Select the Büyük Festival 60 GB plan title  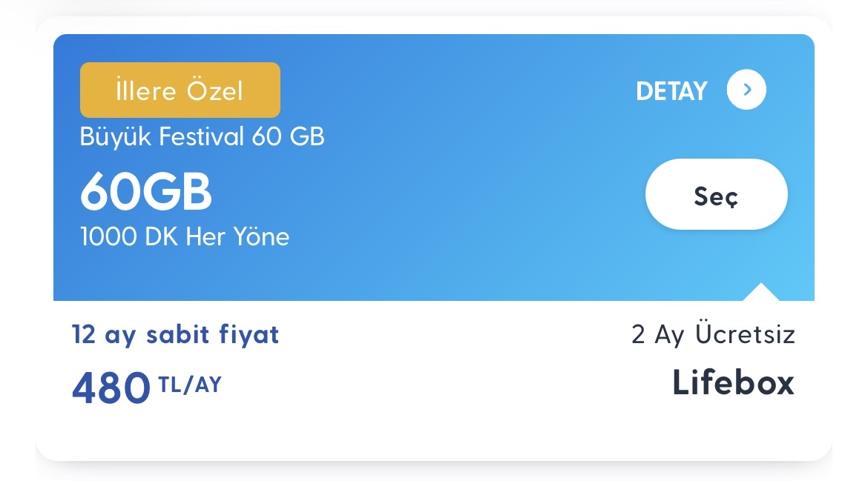(x=202, y=136)
